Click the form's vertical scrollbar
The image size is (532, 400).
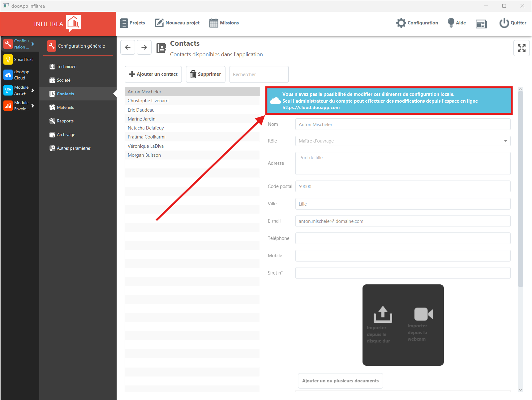click(x=521, y=189)
